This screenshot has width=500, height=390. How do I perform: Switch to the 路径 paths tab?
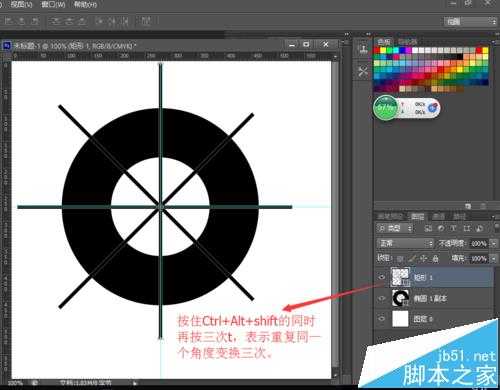pos(459,217)
